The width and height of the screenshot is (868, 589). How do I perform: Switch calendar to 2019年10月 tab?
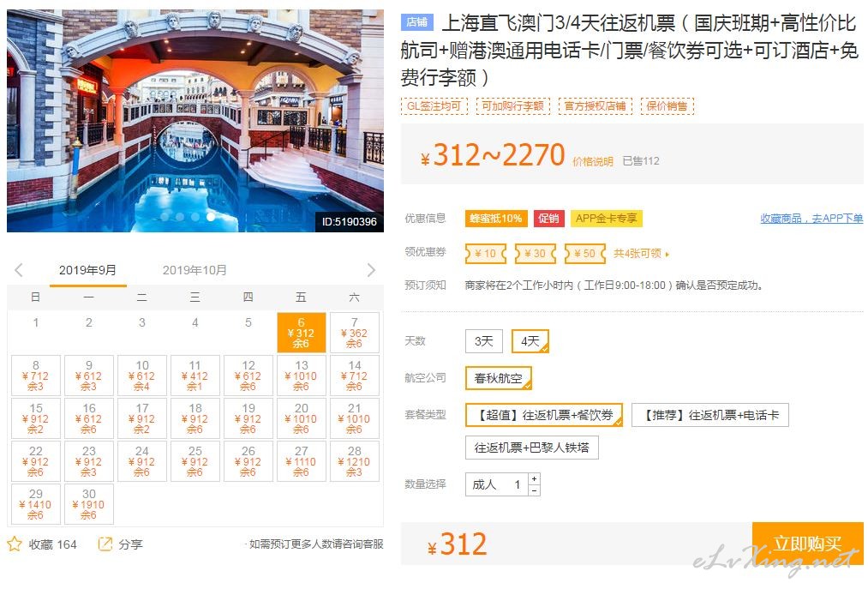(195, 270)
